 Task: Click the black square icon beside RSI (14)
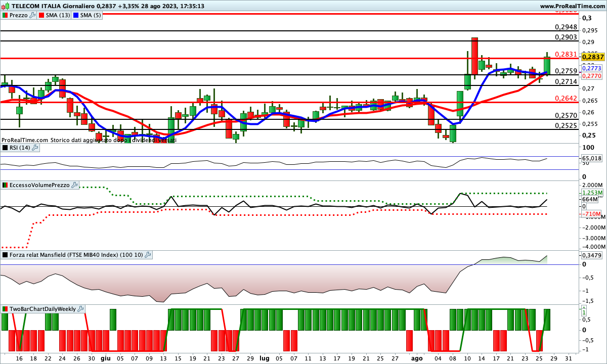pos(5,148)
